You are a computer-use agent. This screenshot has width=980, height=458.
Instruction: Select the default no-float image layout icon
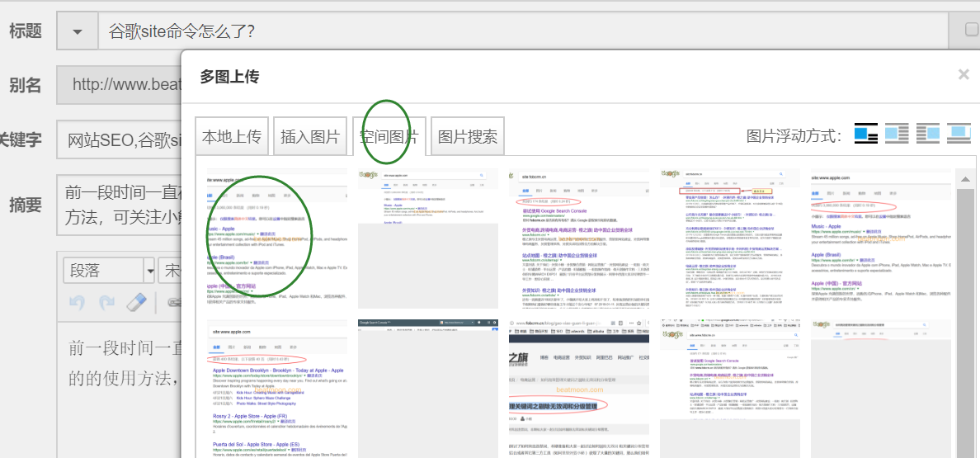(x=865, y=133)
